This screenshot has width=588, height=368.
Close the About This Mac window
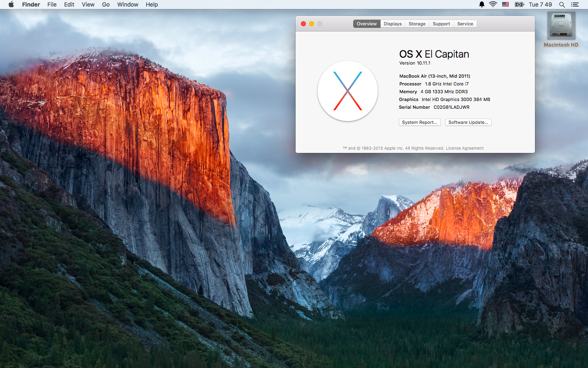pyautogui.click(x=303, y=24)
